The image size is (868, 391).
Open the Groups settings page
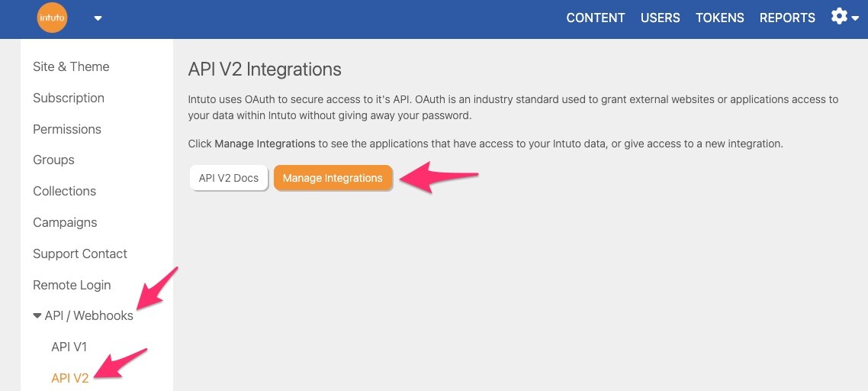click(53, 160)
